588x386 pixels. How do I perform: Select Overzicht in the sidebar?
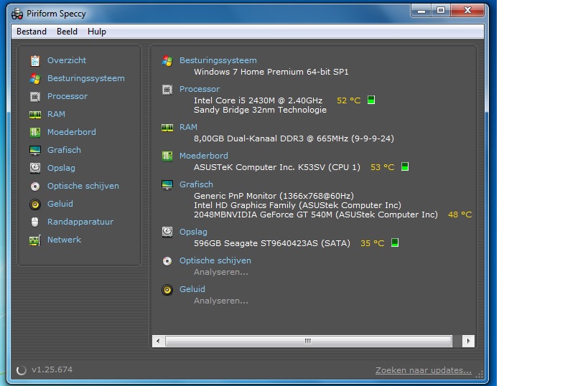(x=67, y=60)
